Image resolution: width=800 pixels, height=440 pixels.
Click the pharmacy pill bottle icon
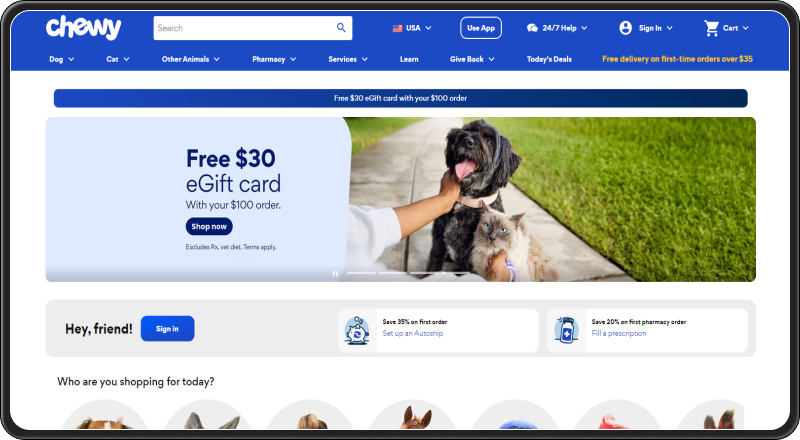point(566,330)
